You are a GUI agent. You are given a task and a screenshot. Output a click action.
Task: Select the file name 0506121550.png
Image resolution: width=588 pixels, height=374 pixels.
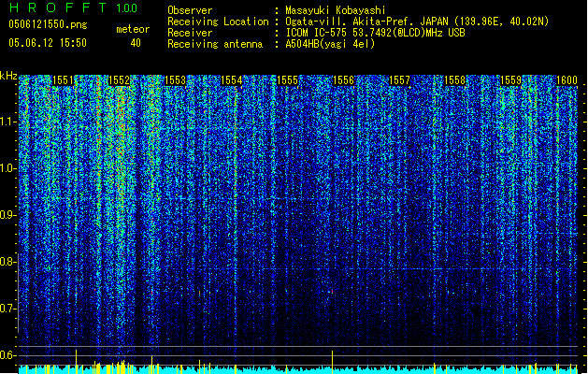click(48, 24)
